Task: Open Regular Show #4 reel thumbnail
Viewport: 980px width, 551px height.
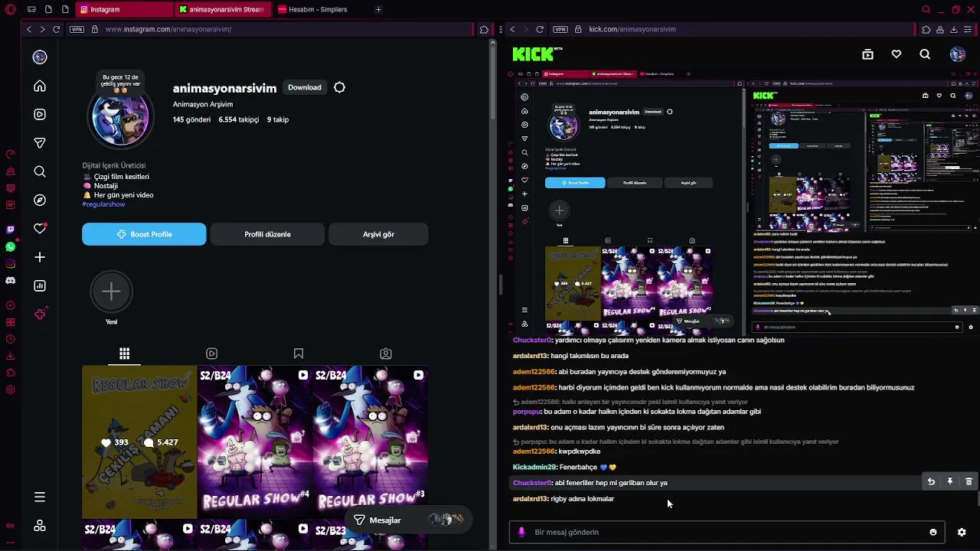Action: (x=255, y=442)
